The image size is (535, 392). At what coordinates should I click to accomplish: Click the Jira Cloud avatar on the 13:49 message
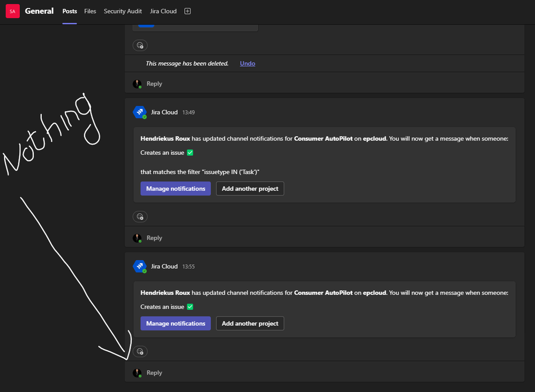pos(140,112)
